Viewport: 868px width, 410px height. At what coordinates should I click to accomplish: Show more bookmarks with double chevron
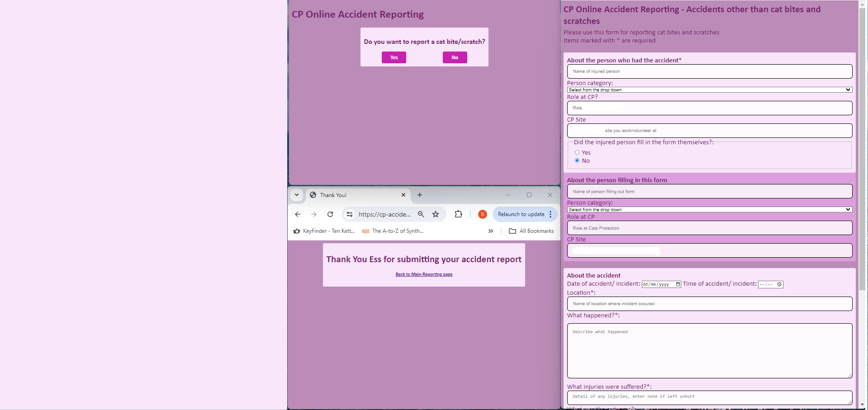click(491, 231)
